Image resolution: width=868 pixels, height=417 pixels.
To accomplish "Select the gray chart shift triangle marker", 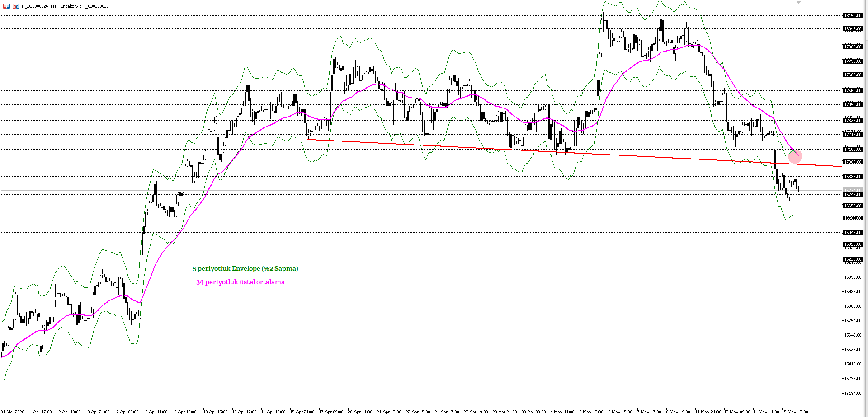I will [x=798, y=2].
